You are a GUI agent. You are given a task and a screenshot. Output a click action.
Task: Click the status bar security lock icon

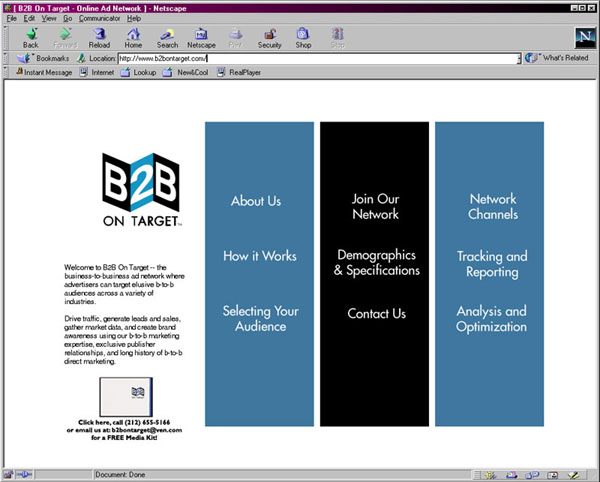point(8,475)
